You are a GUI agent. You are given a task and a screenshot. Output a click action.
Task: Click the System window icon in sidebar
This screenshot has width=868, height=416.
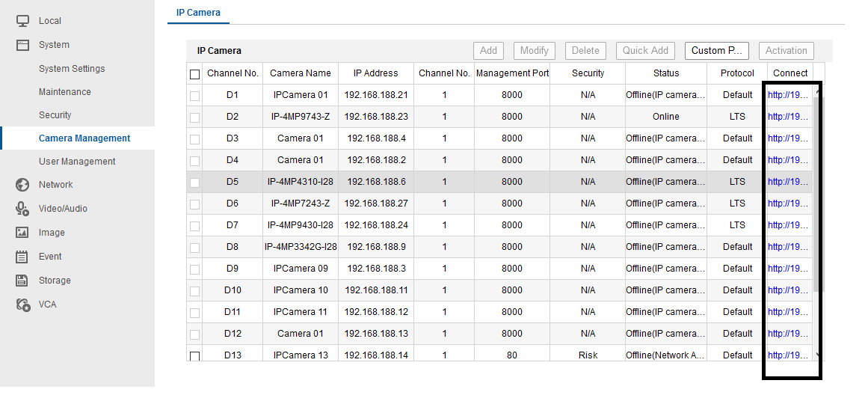22,45
